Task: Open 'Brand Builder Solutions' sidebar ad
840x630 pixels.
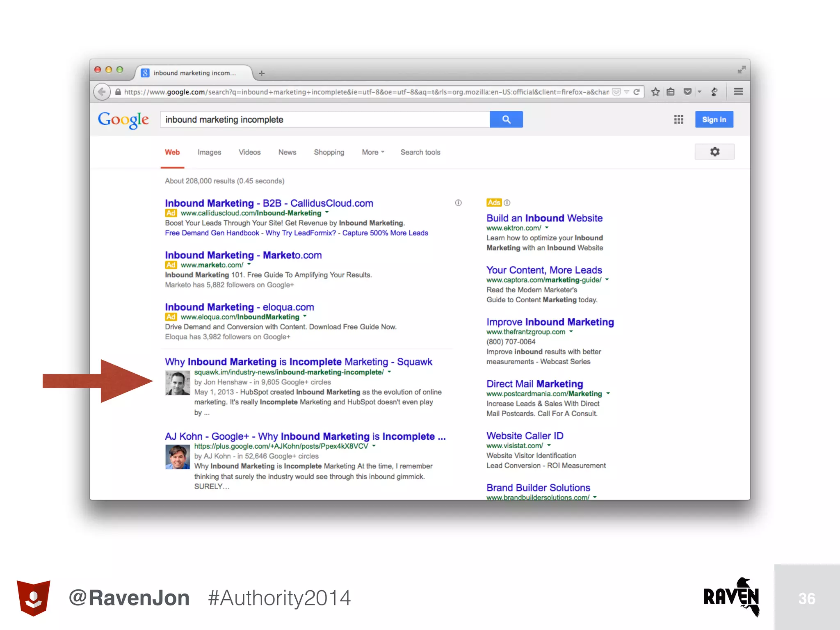Action: click(538, 488)
